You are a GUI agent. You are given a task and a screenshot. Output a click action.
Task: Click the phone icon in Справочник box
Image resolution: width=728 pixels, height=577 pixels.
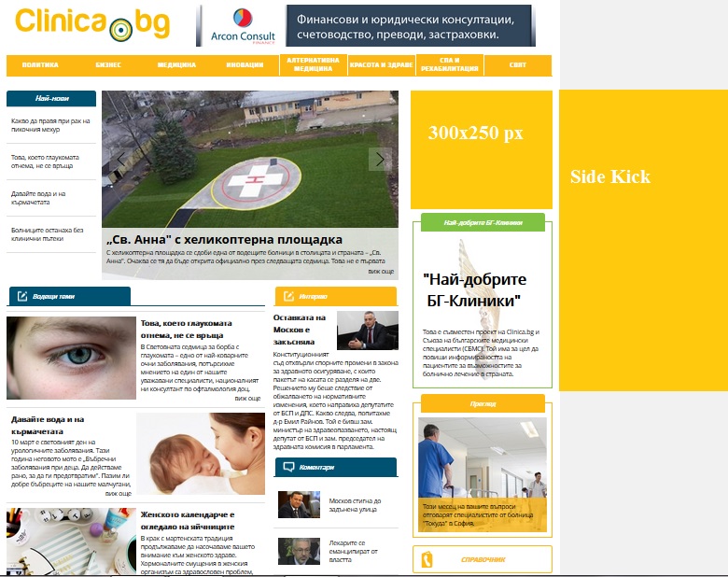point(427,559)
